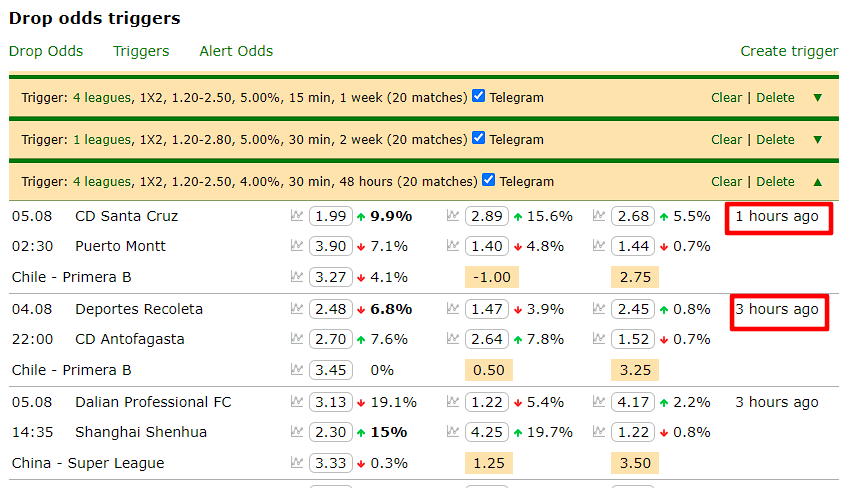
Task: Switch to the Drop Odds tab
Action: (46, 51)
